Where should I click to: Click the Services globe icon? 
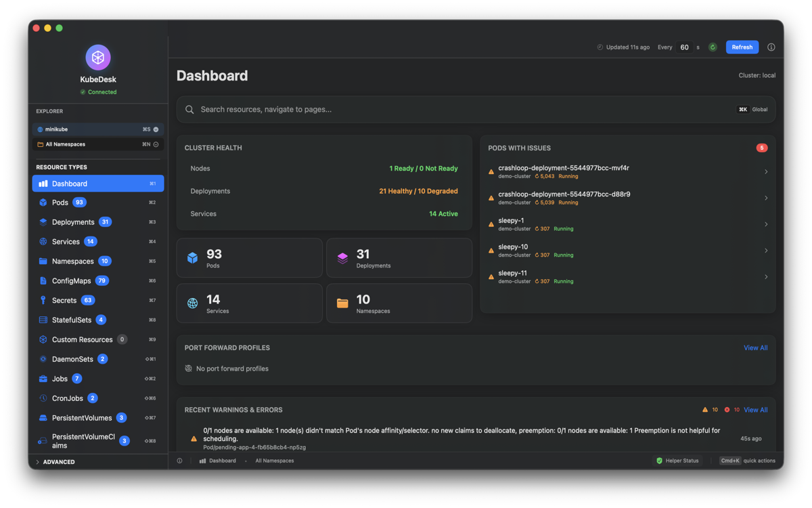[44, 241]
